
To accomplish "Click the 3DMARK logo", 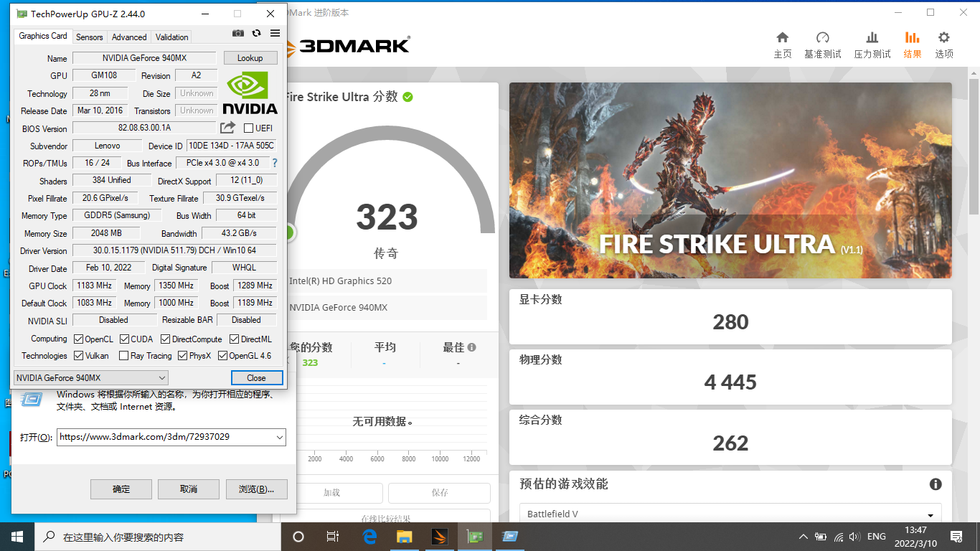I will click(348, 46).
